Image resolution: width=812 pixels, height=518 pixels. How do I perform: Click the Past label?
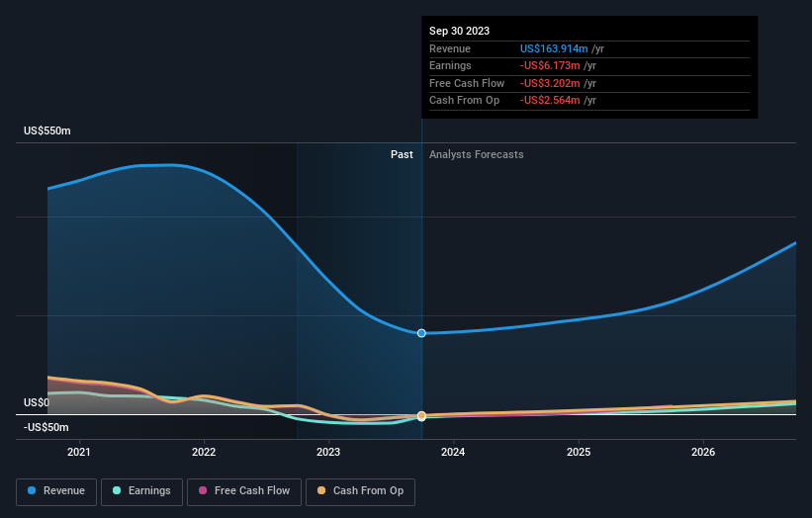tap(402, 155)
